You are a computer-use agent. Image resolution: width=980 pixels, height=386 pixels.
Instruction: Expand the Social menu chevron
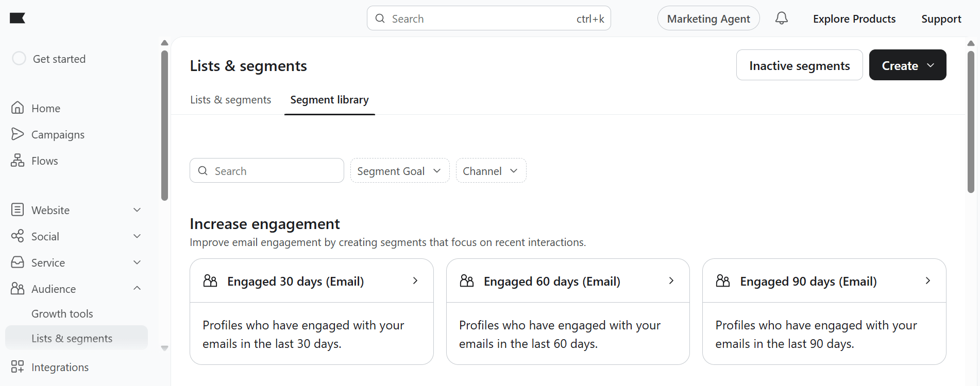pyautogui.click(x=137, y=236)
